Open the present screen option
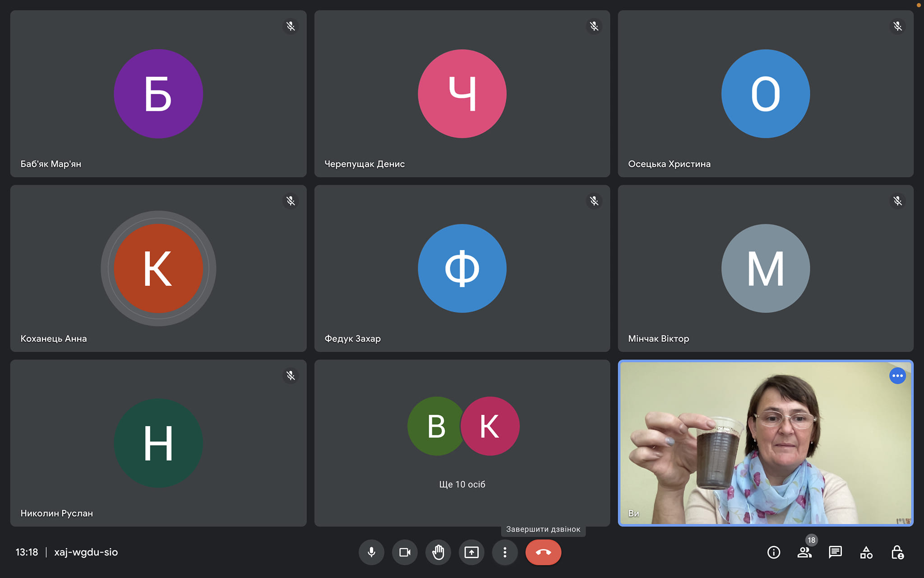This screenshot has width=924, height=578. tap(471, 552)
